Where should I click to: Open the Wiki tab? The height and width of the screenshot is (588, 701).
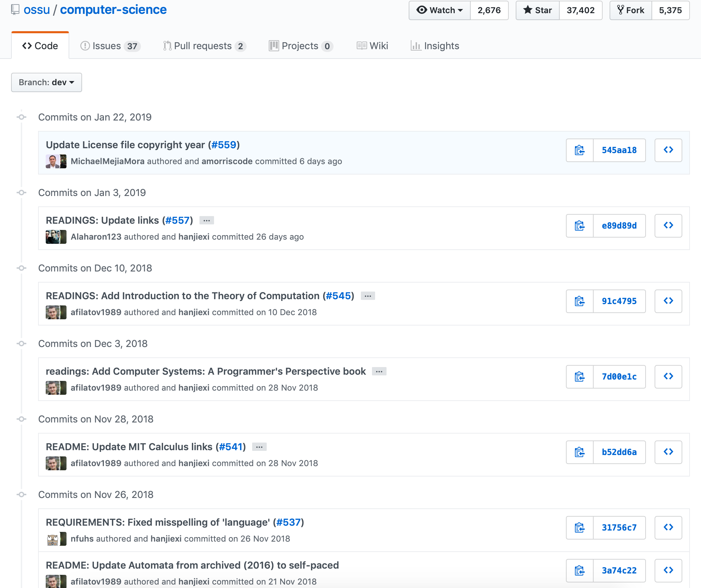coord(372,46)
